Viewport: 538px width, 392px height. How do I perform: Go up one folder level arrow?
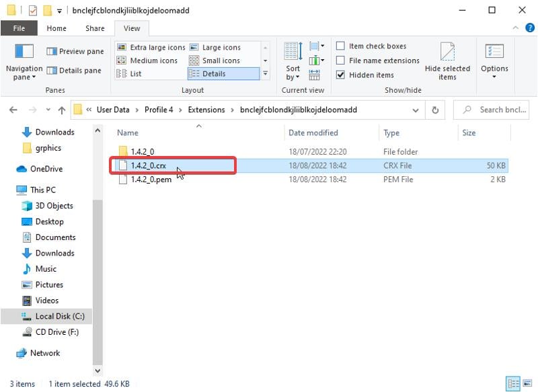click(x=62, y=110)
